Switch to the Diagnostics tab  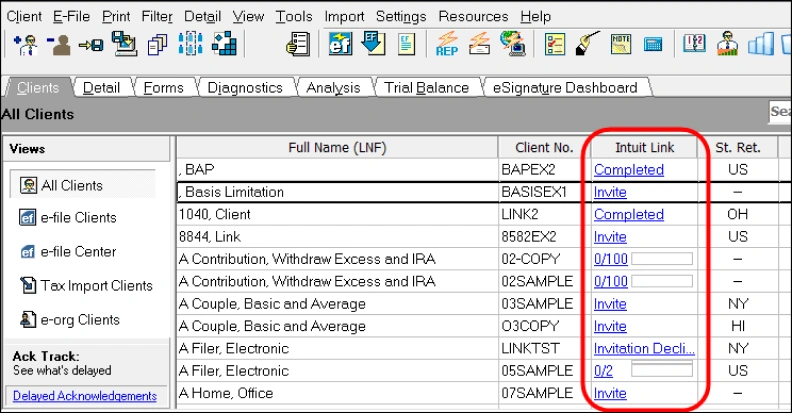pyautogui.click(x=245, y=88)
